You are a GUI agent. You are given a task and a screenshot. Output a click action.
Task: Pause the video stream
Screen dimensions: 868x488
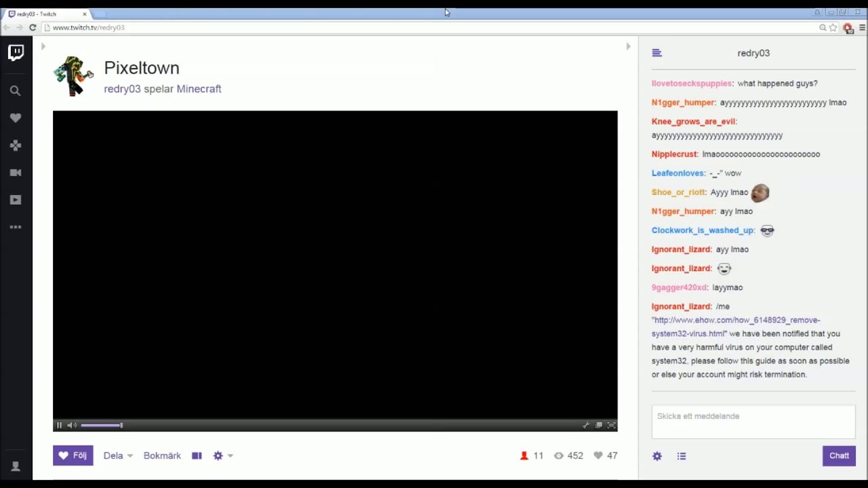pos(59,425)
